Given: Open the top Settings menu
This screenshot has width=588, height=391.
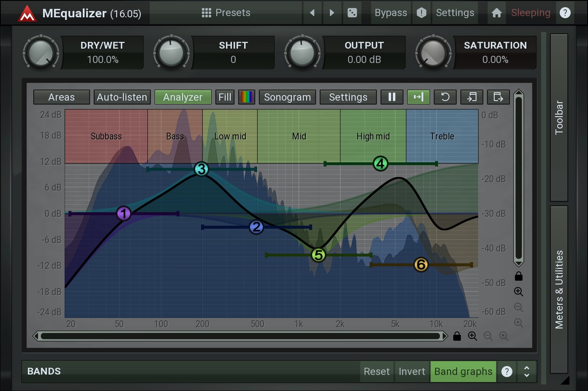Looking at the screenshot, I should 455,13.
